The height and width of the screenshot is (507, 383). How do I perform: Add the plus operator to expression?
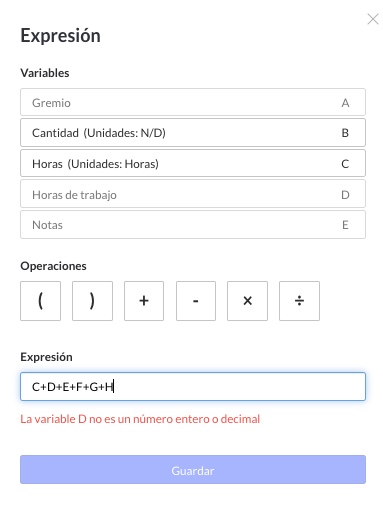[x=144, y=301]
